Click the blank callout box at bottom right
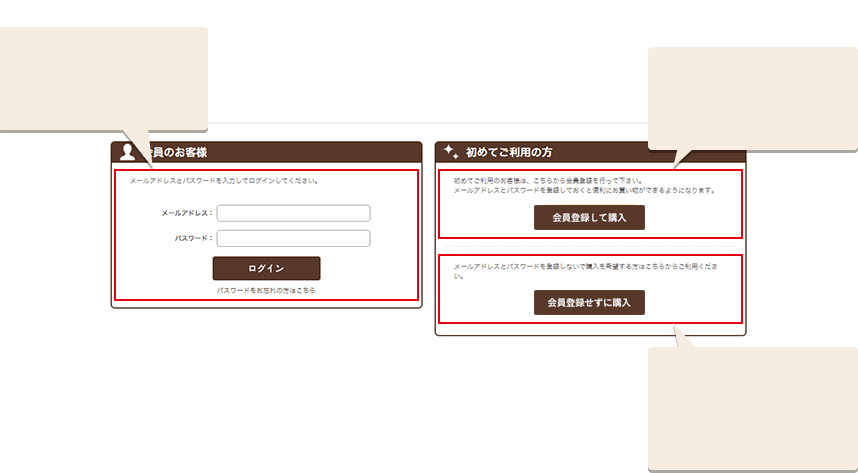 (x=752, y=407)
